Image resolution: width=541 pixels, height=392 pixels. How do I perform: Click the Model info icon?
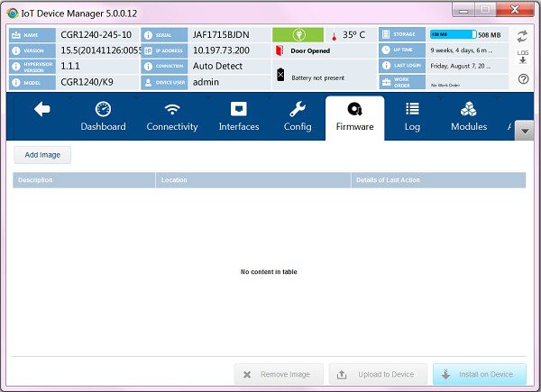pos(16,83)
